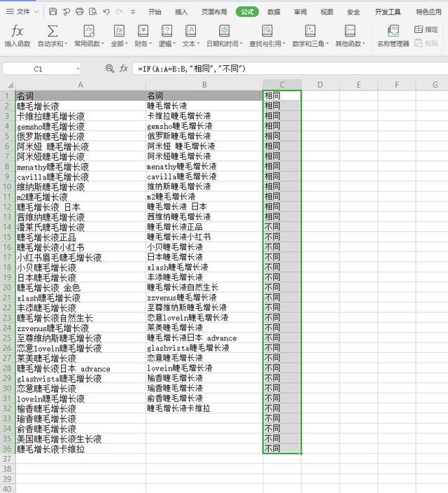Select the column D header
The width and height of the screenshot is (448, 493).
[x=320, y=85]
